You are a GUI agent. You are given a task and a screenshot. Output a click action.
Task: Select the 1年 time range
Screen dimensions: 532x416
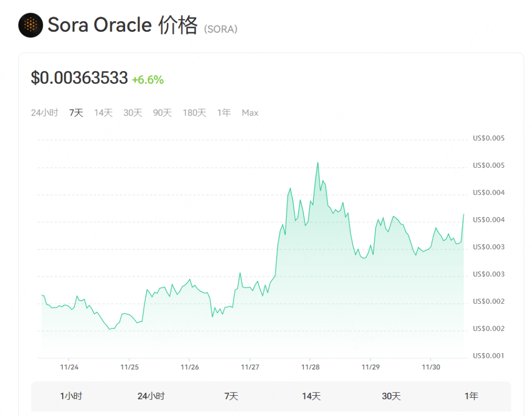[223, 112]
